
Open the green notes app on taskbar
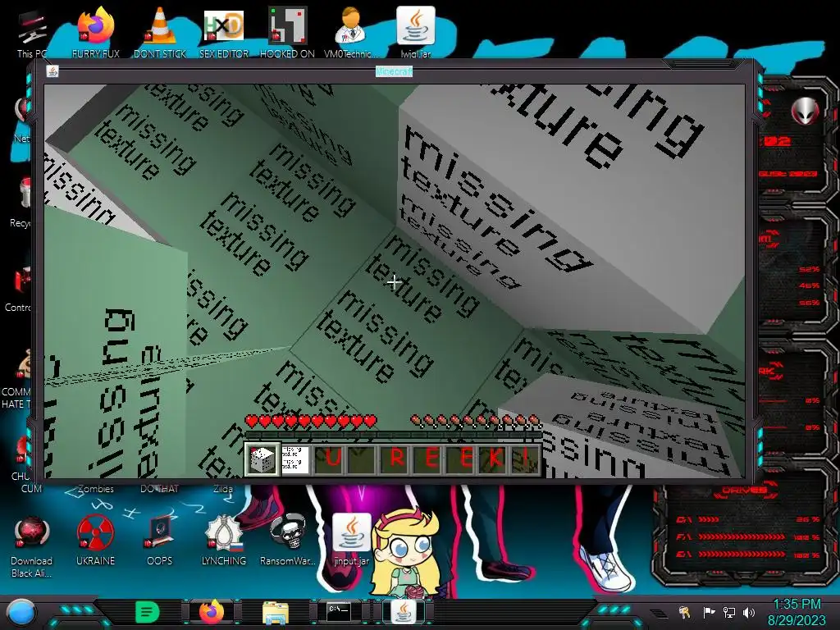coord(147,612)
